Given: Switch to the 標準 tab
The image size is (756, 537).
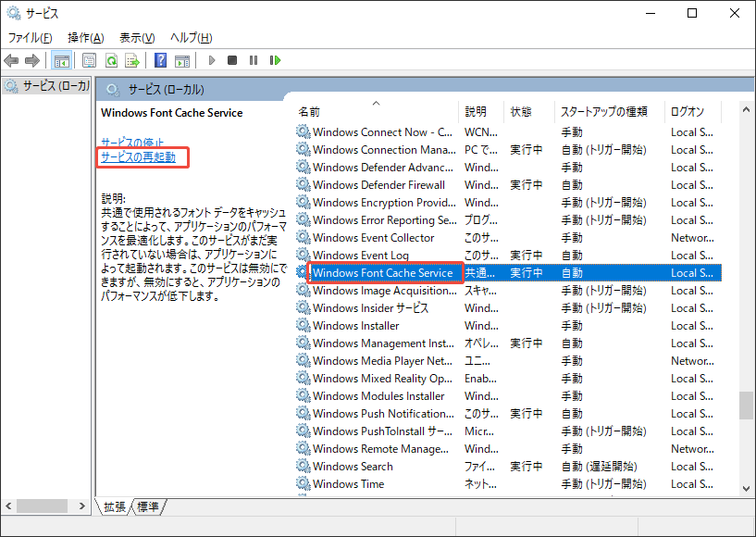Looking at the screenshot, I should click(147, 506).
